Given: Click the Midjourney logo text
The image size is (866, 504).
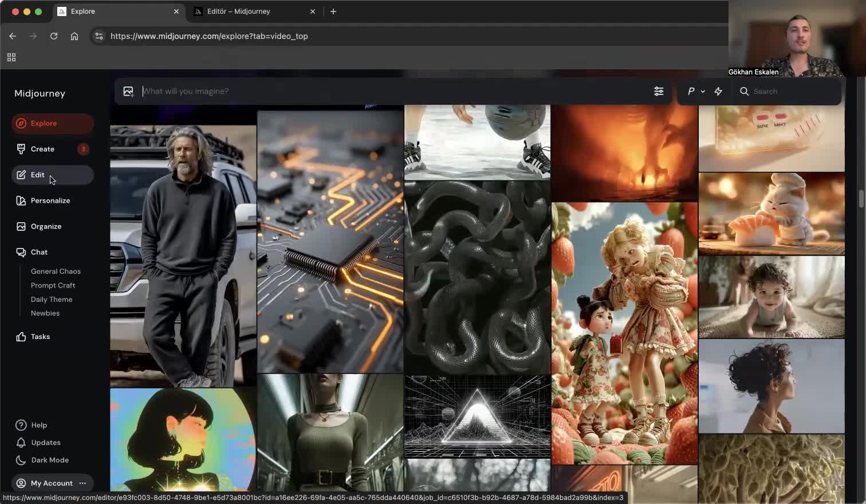Looking at the screenshot, I should click(x=40, y=93).
